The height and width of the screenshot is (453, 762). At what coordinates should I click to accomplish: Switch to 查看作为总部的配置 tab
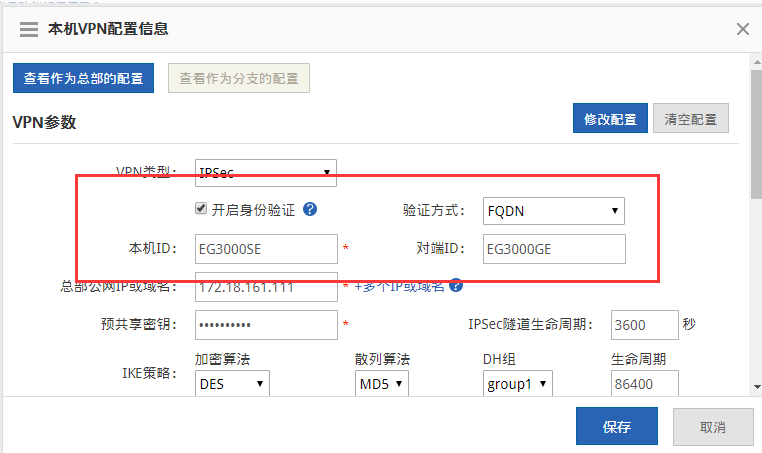(x=83, y=78)
